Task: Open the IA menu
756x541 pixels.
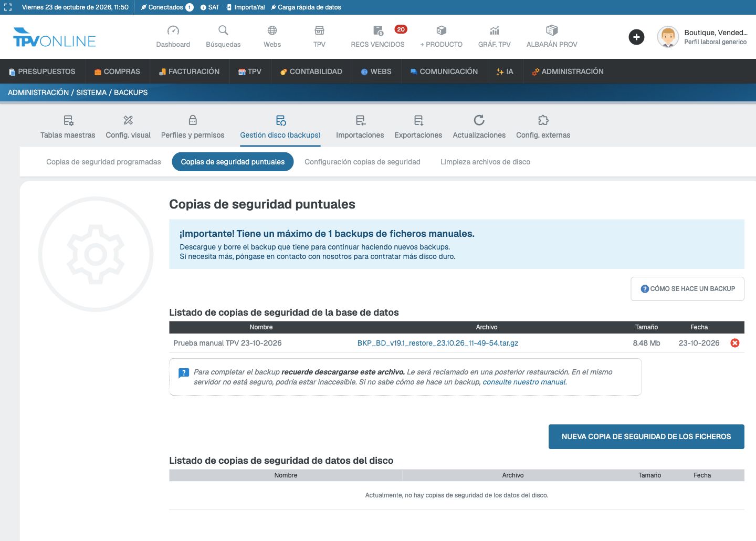Action: point(505,71)
